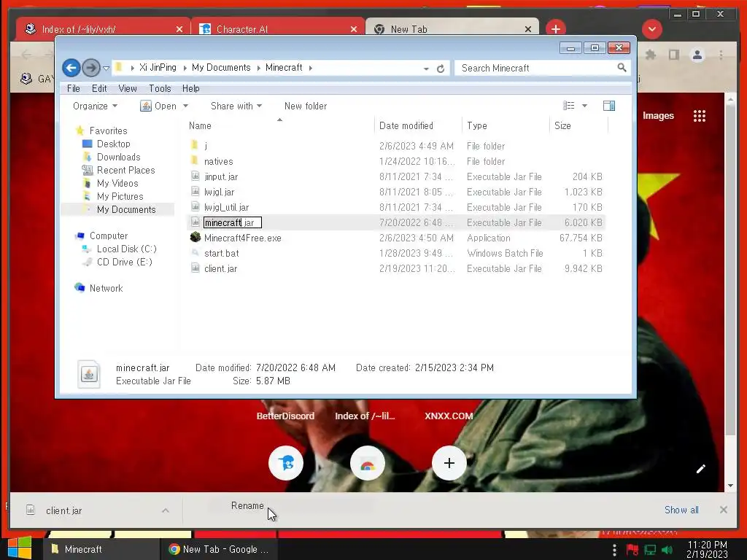Viewport: 747px width, 560px height.
Task: Open the Chrome tab search dropdown
Action: (x=651, y=29)
